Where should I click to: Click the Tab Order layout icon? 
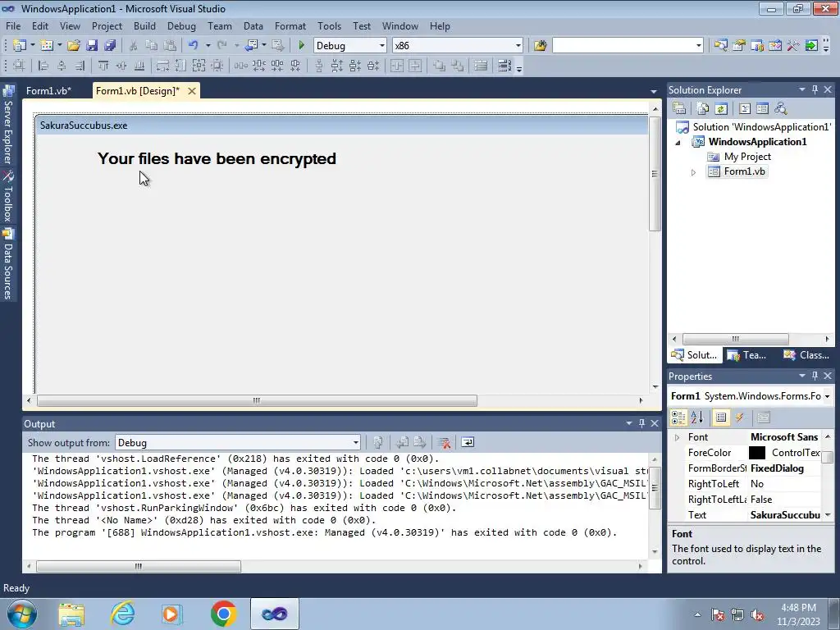point(504,66)
